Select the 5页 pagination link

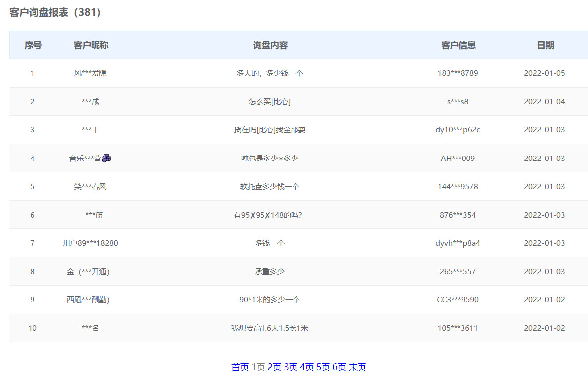tap(323, 367)
